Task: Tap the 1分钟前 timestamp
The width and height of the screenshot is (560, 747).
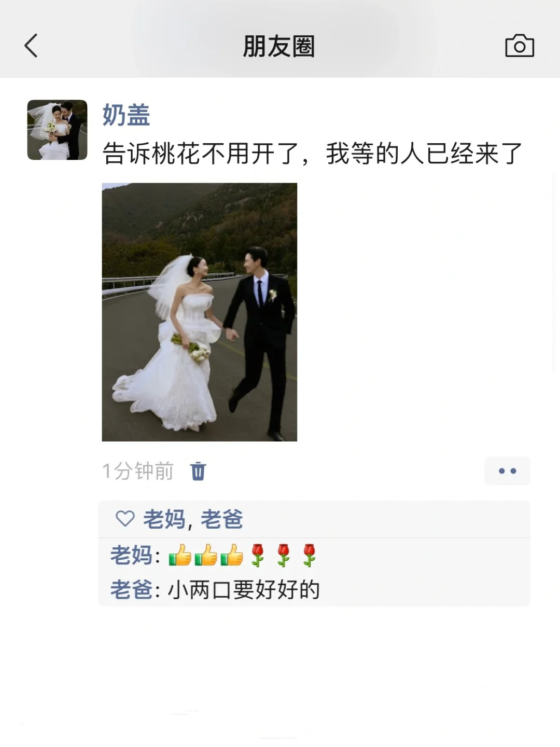Action: click(137, 471)
